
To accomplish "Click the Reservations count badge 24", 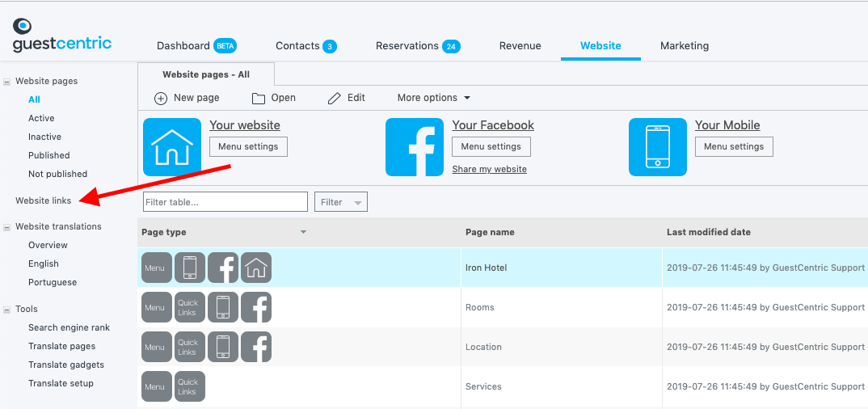I will coord(451,47).
